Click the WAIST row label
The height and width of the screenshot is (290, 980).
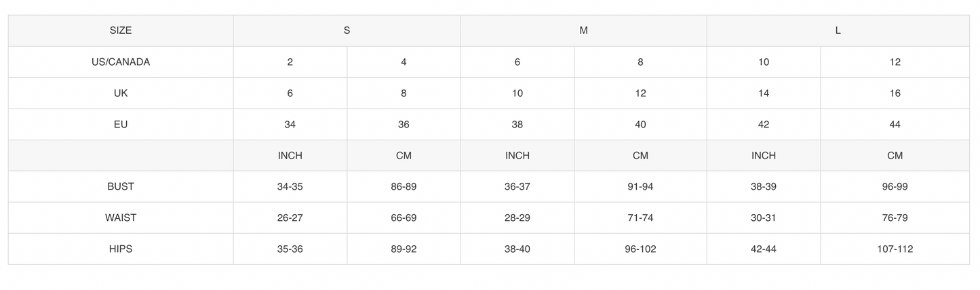tap(121, 217)
